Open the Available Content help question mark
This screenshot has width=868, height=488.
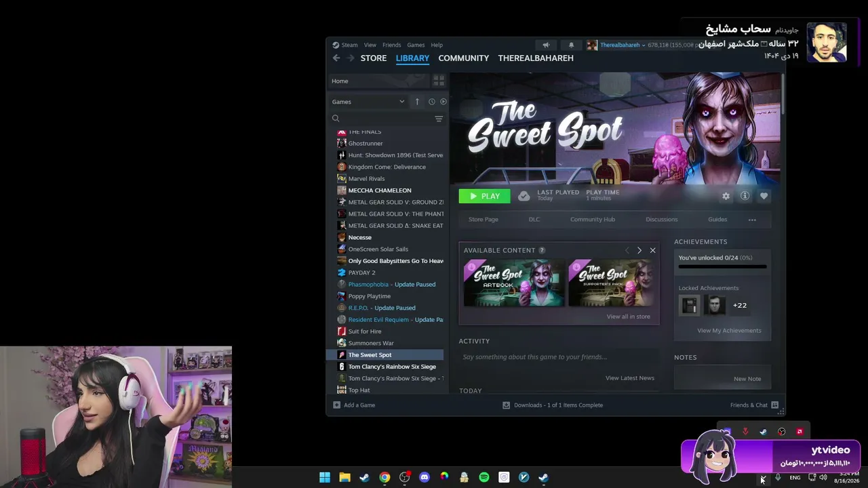(542, 250)
